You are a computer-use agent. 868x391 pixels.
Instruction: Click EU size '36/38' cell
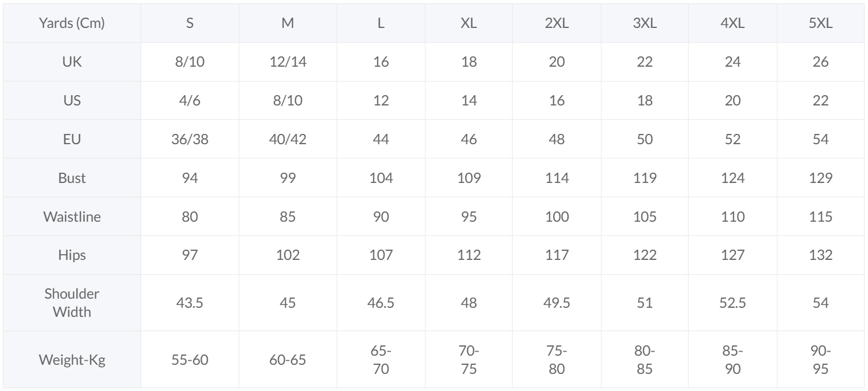[190, 139]
